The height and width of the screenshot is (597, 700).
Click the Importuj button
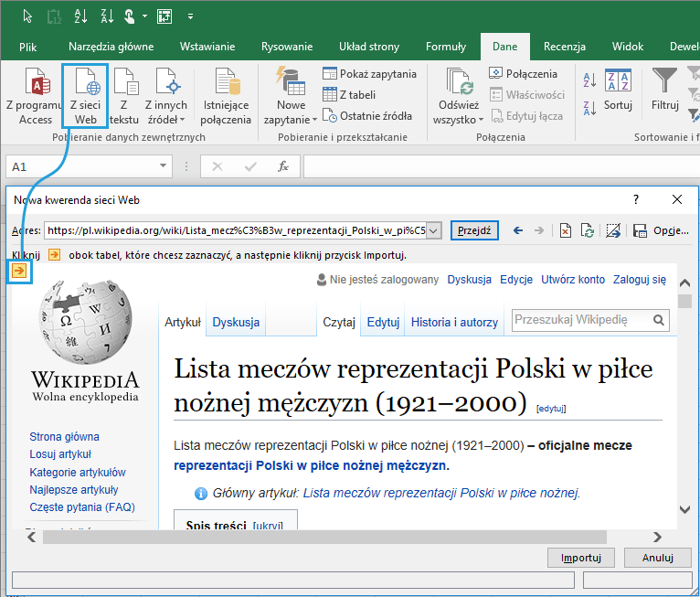click(580, 558)
